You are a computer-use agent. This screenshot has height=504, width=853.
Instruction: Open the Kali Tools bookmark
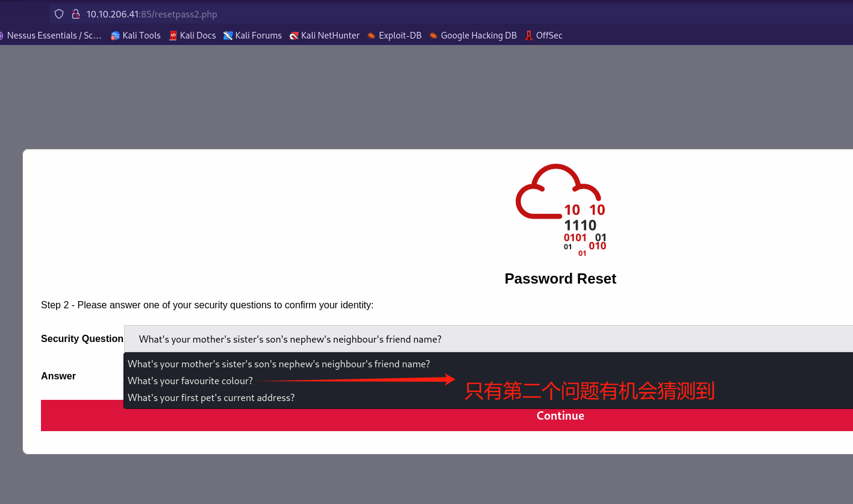tap(136, 36)
